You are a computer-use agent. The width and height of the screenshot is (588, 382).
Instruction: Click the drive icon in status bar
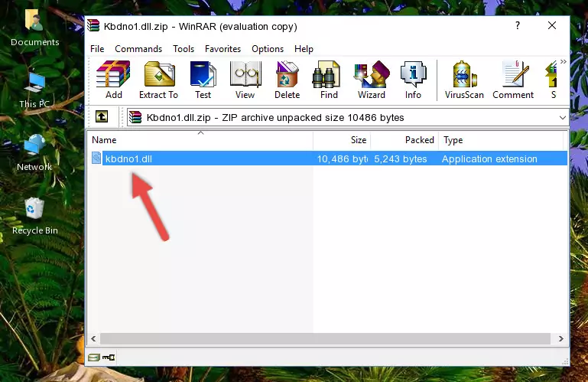point(94,358)
